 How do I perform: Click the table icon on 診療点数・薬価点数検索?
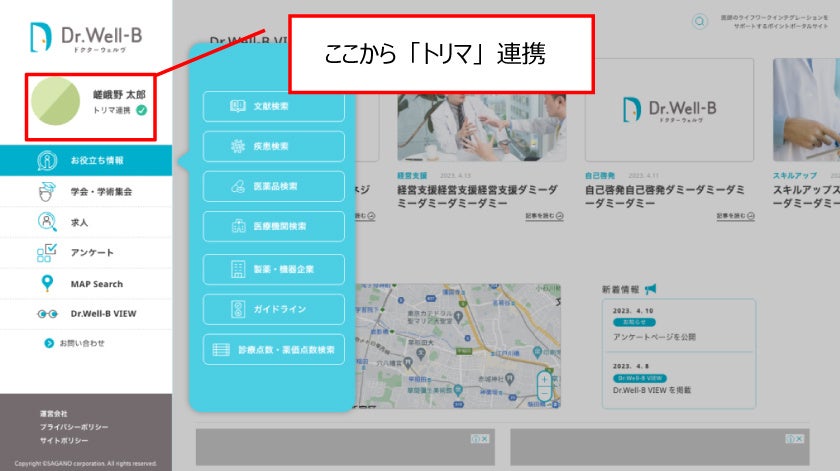(x=221, y=350)
